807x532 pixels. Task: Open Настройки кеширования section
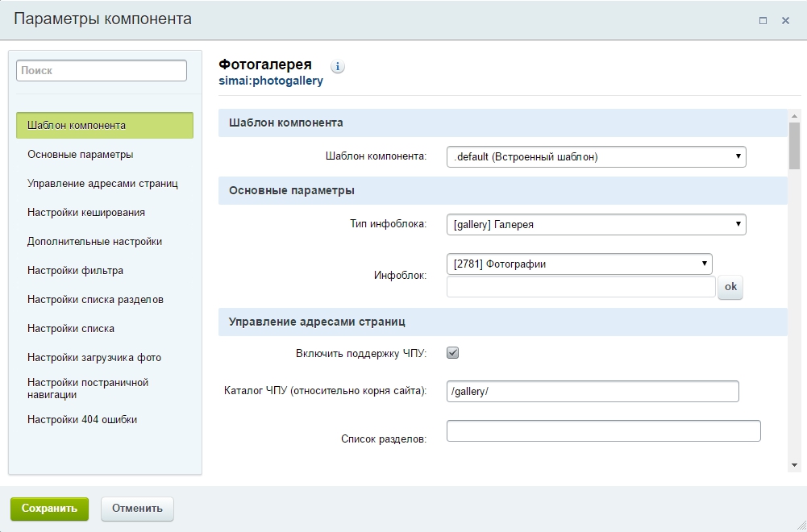86,213
